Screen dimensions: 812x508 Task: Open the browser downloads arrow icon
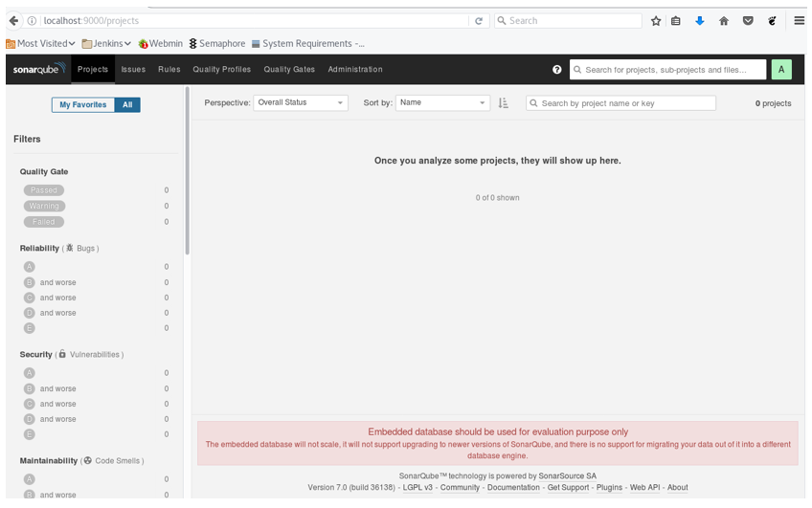(x=699, y=21)
